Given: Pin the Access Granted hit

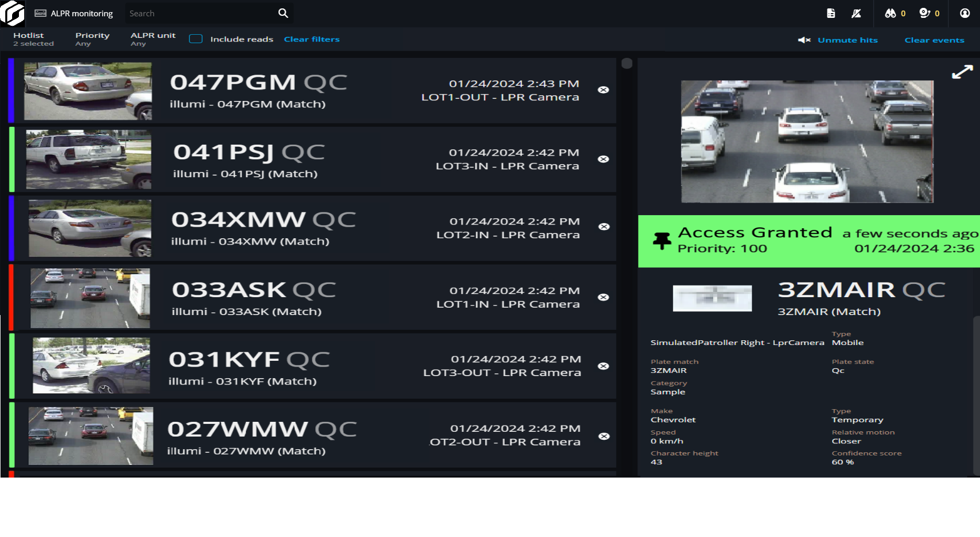Looking at the screenshot, I should pos(662,241).
